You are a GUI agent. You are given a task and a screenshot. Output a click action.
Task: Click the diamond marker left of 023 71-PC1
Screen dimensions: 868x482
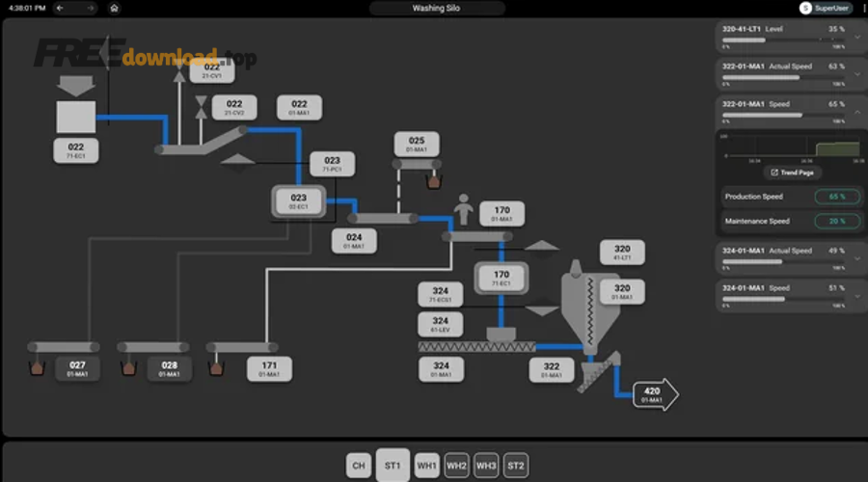(238, 160)
